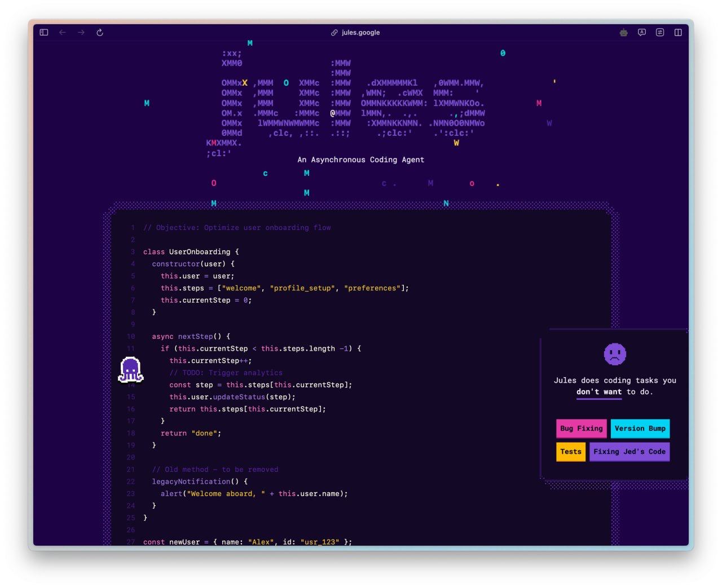Viewport: 722px width, 588px height.
Task: Click the jules.google address bar
Action: (x=360, y=33)
